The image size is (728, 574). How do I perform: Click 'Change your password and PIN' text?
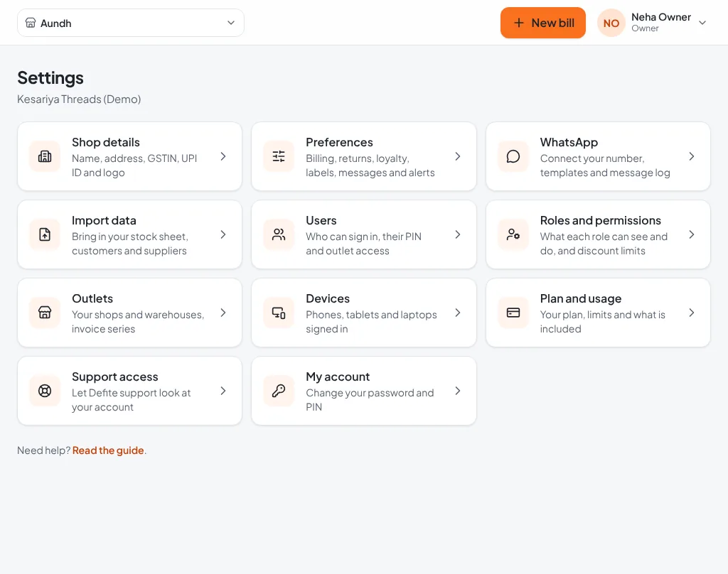(370, 399)
